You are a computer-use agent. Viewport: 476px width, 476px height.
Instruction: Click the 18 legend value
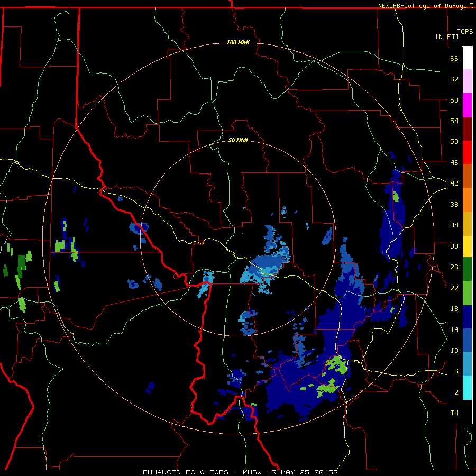click(454, 309)
